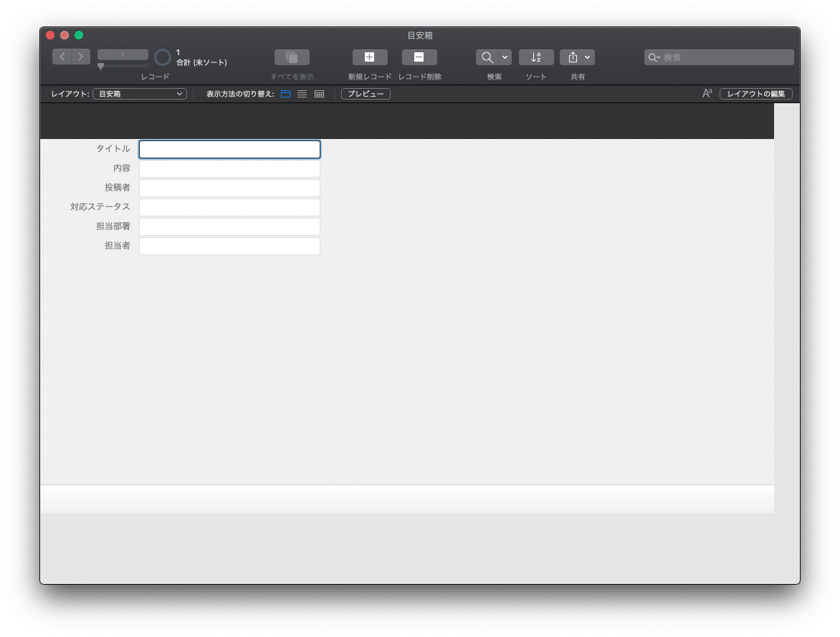Click the record number field

click(123, 54)
